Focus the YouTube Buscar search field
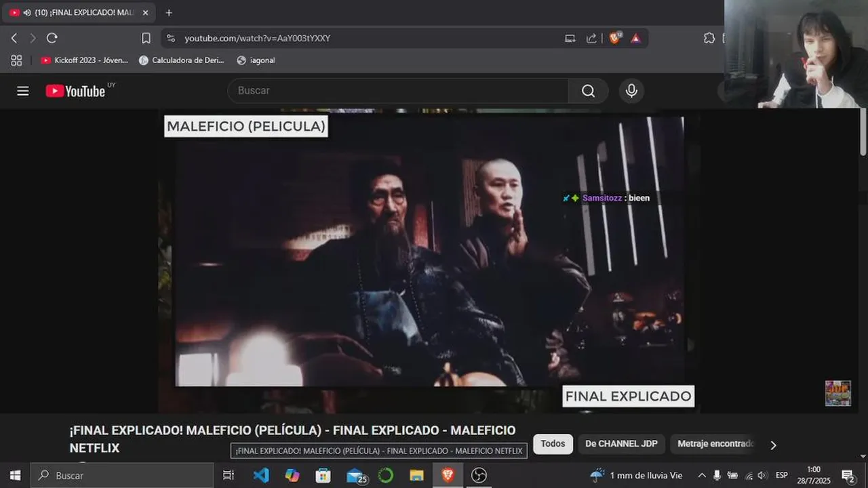 point(398,91)
